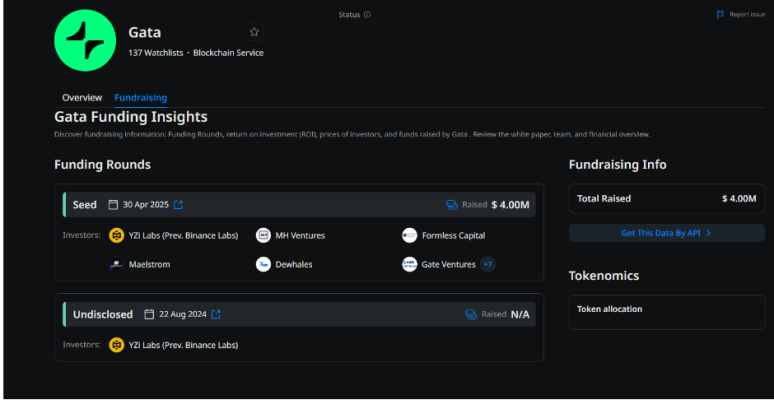Image resolution: width=774 pixels, height=400 pixels.
Task: Click the calendar icon beside 30 Apr 2025
Action: tap(113, 204)
